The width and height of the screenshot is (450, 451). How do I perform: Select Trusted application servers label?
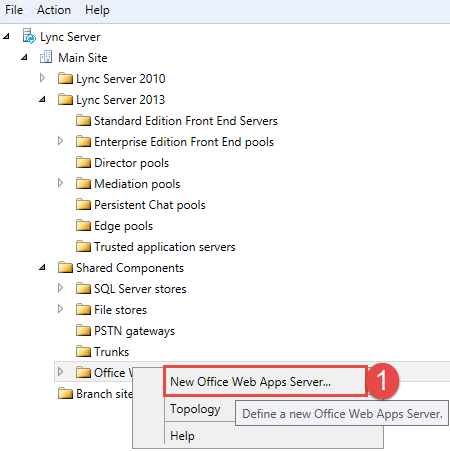[x=165, y=247]
